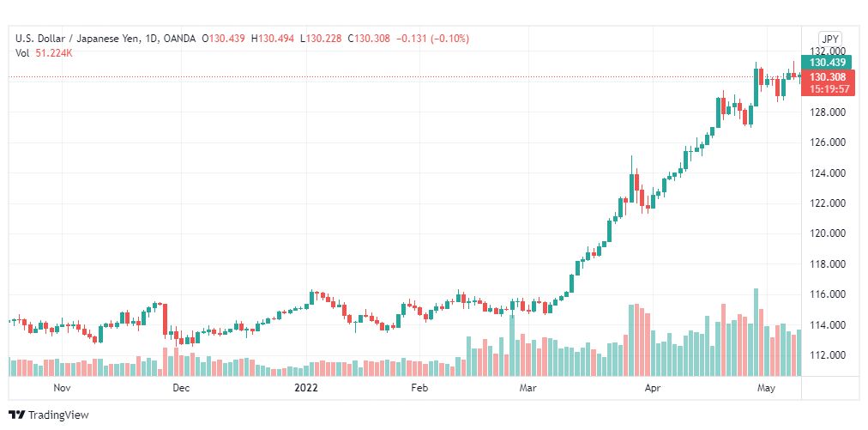868x430 pixels.
Task: Select the Nov label on time axis
Action: tap(62, 388)
